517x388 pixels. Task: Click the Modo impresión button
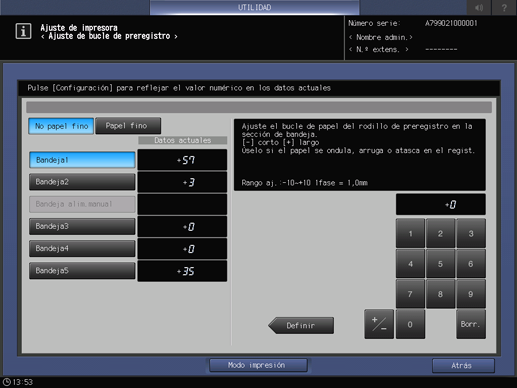point(258,365)
